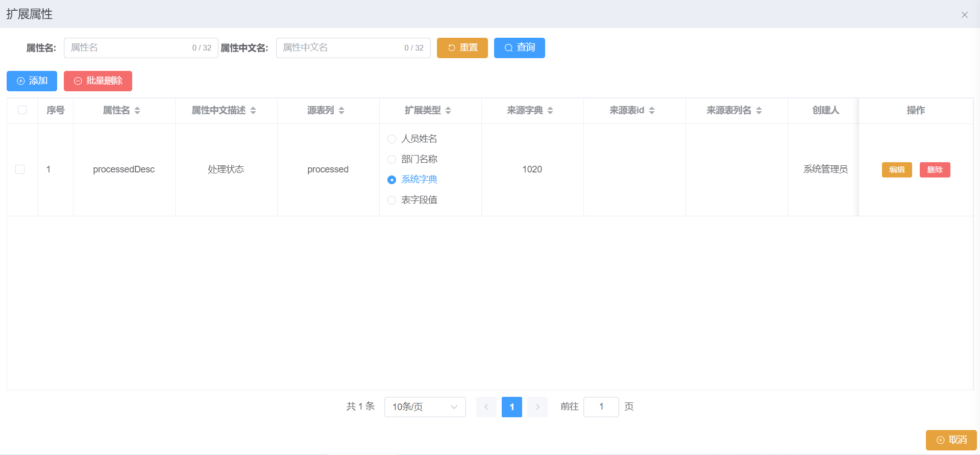Click the 添加 add button
Image resolution: width=980 pixels, height=455 pixels.
tap(32, 81)
